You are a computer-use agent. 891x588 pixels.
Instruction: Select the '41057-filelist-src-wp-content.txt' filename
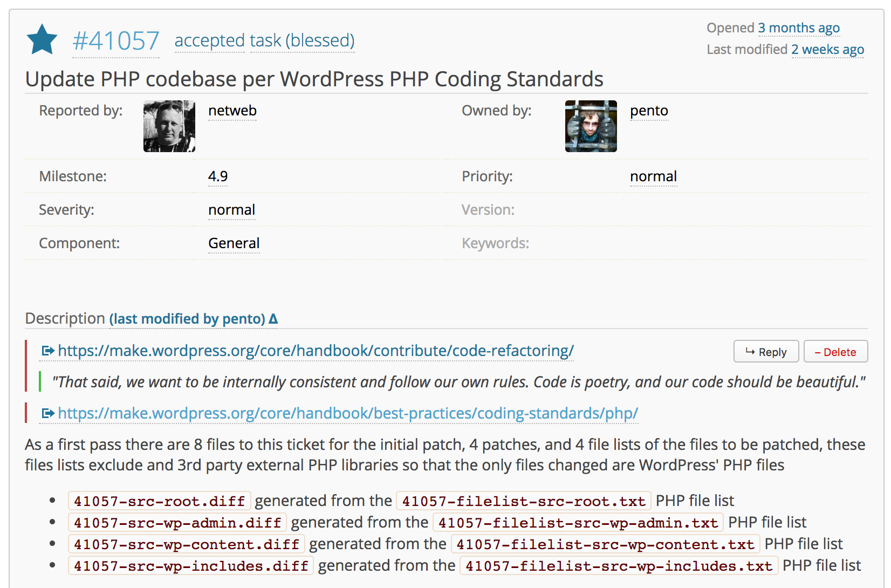606,544
